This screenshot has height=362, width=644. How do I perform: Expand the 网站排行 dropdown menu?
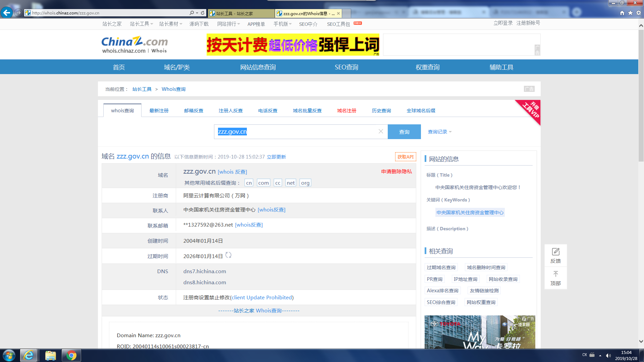pos(228,24)
